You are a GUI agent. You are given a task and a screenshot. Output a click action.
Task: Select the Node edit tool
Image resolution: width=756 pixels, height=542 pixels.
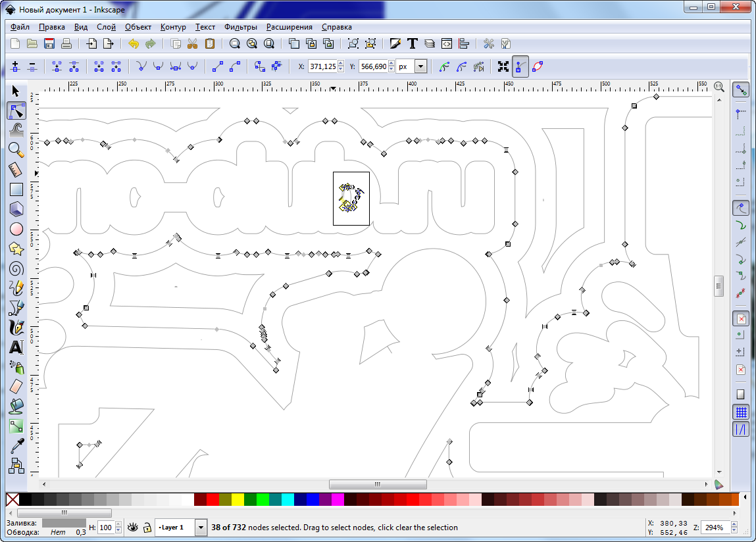coord(16,111)
